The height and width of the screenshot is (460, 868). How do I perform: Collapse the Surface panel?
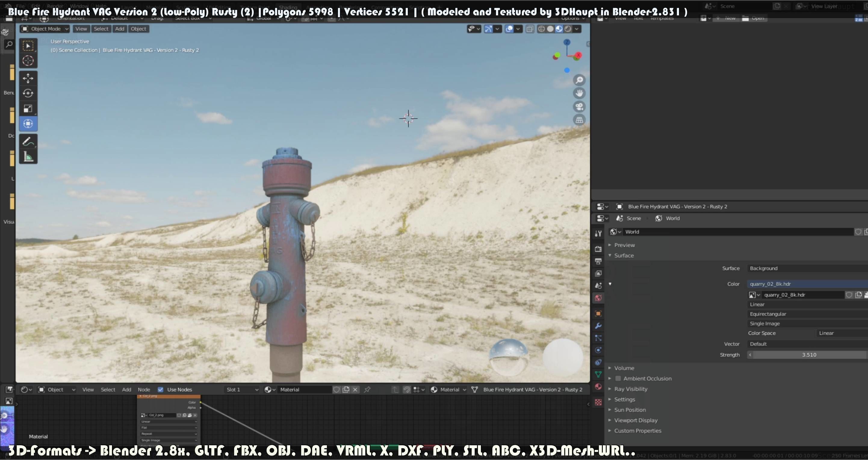pyautogui.click(x=624, y=256)
